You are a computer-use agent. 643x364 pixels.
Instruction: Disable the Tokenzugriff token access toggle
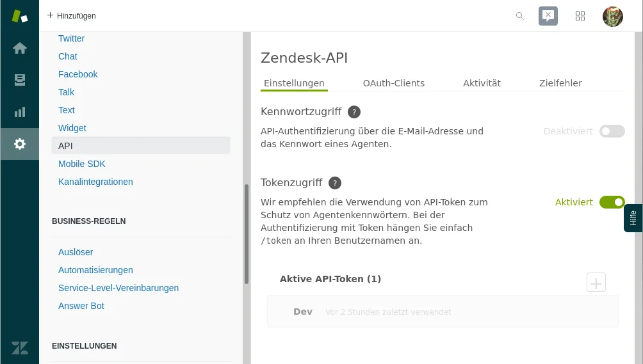612,202
